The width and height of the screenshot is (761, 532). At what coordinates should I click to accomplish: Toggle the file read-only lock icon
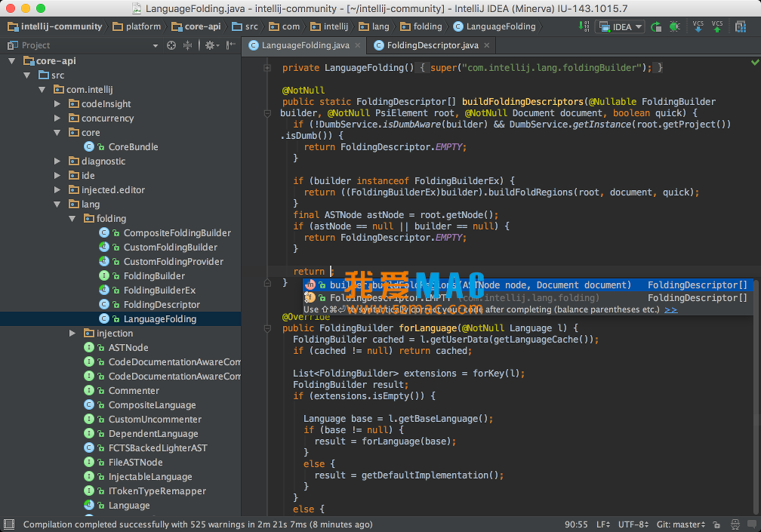pyautogui.click(x=716, y=524)
